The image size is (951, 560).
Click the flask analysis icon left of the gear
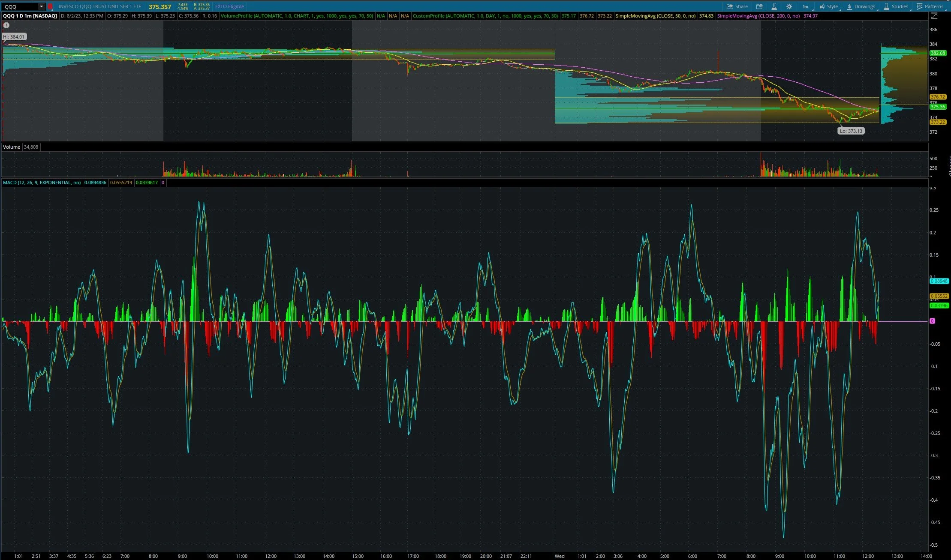click(775, 6)
